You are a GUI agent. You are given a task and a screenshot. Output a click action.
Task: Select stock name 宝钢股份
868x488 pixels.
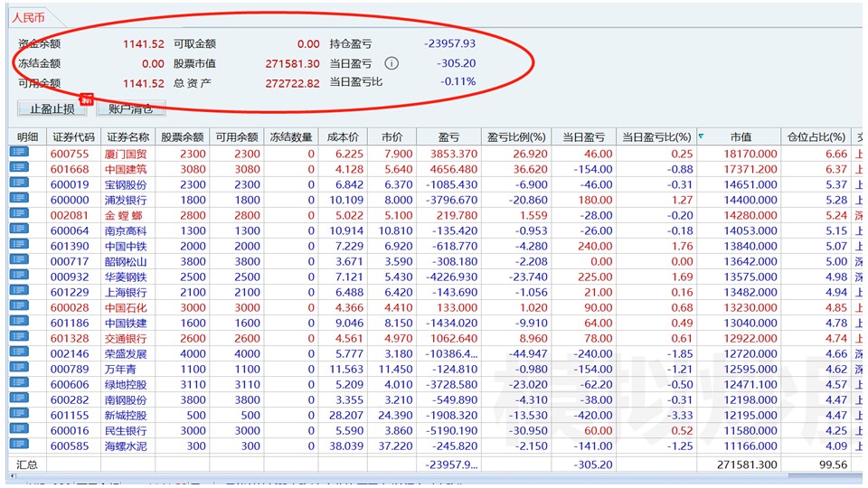pyautogui.click(x=126, y=184)
